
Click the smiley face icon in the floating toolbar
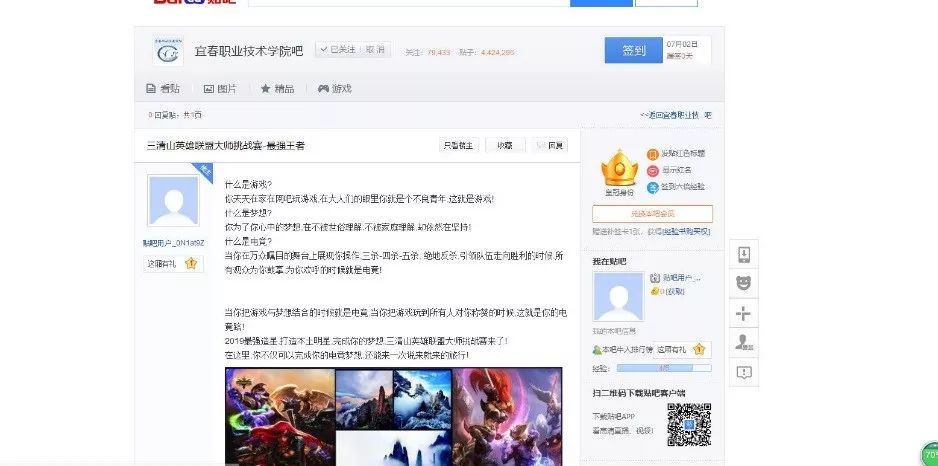744,284
